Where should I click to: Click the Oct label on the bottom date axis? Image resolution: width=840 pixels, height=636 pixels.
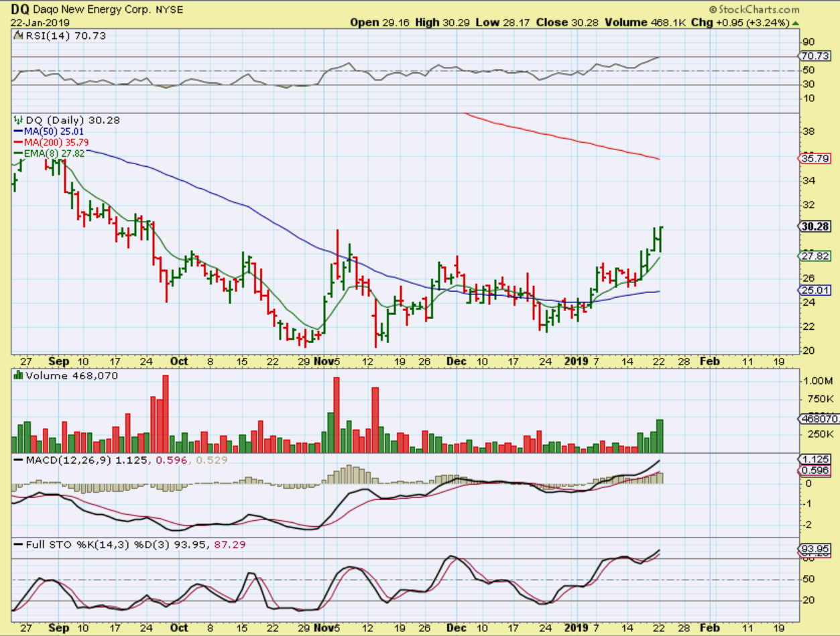tap(178, 627)
